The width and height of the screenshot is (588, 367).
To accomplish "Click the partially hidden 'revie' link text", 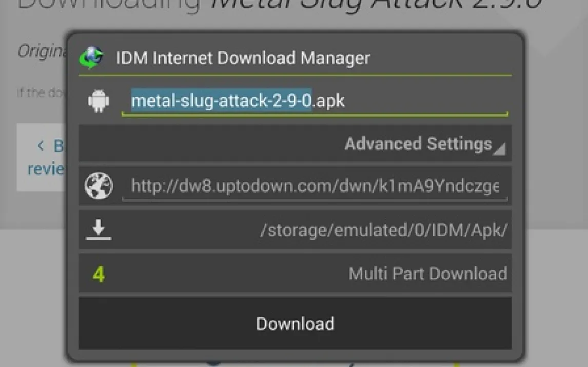I will point(46,169).
